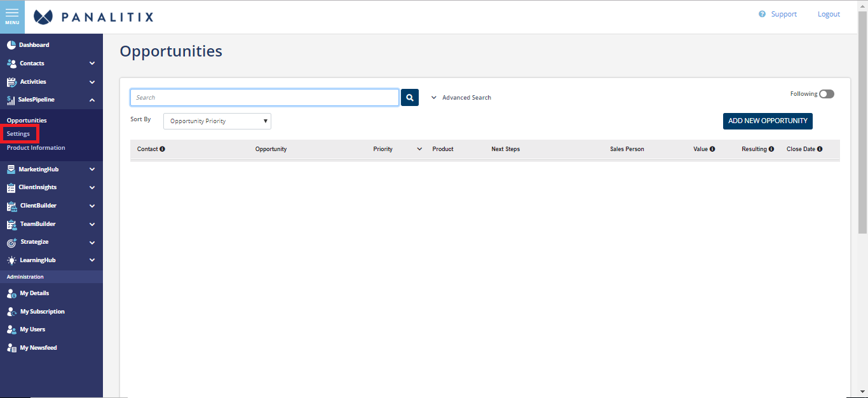Expand the ClientBuilder chevron
This screenshot has width=868, height=398.
point(92,206)
